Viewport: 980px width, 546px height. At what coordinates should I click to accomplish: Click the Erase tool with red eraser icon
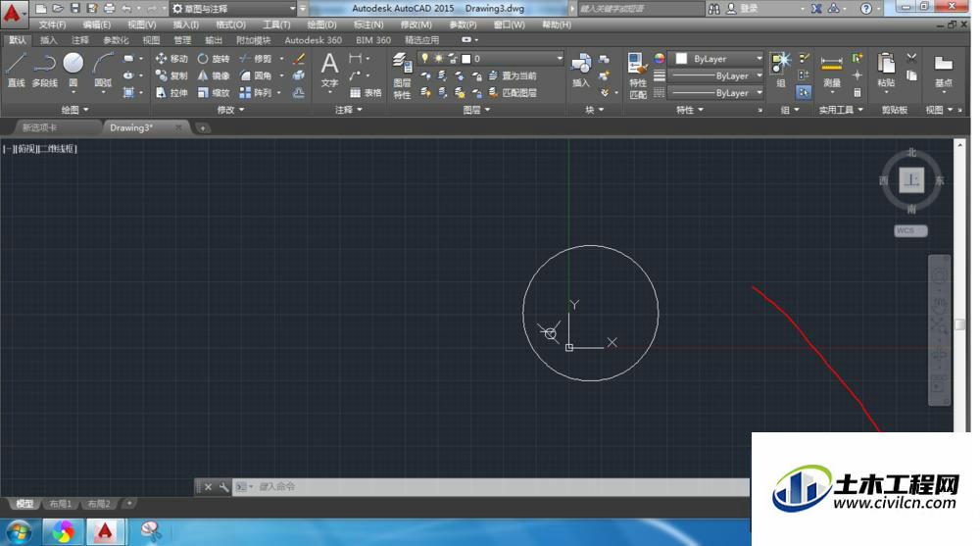click(299, 59)
